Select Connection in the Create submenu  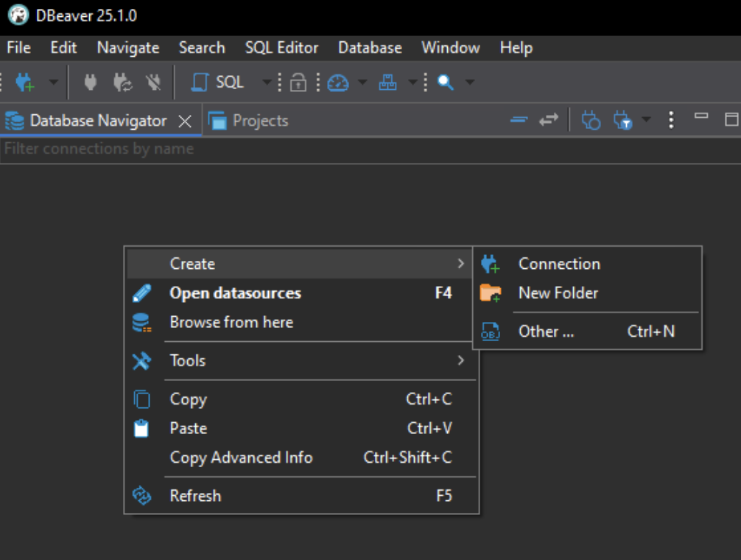[587, 264]
